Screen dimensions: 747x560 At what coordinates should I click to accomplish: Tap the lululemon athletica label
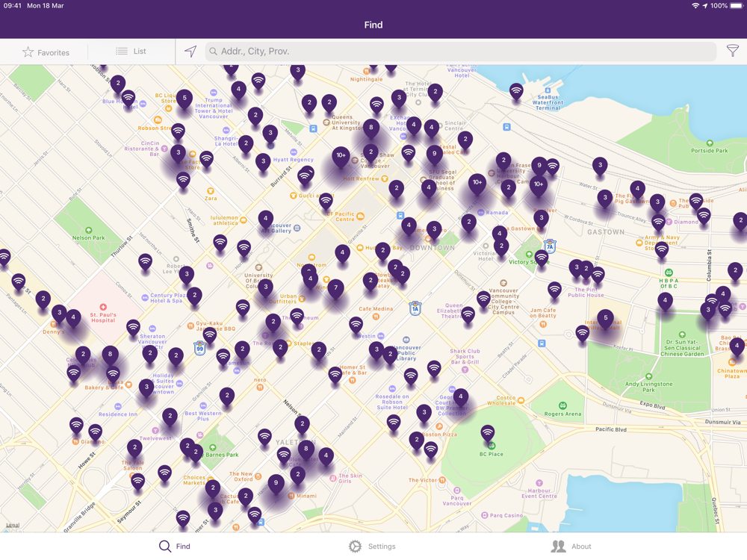click(224, 220)
